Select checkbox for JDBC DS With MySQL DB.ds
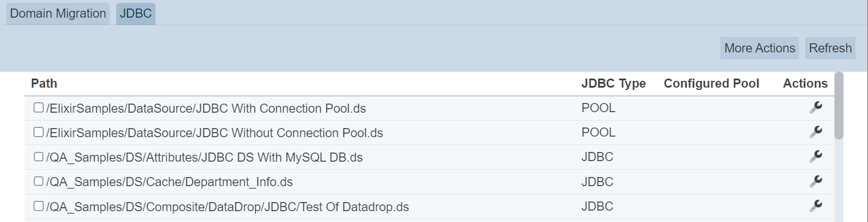This screenshot has height=222, width=868. (39, 157)
